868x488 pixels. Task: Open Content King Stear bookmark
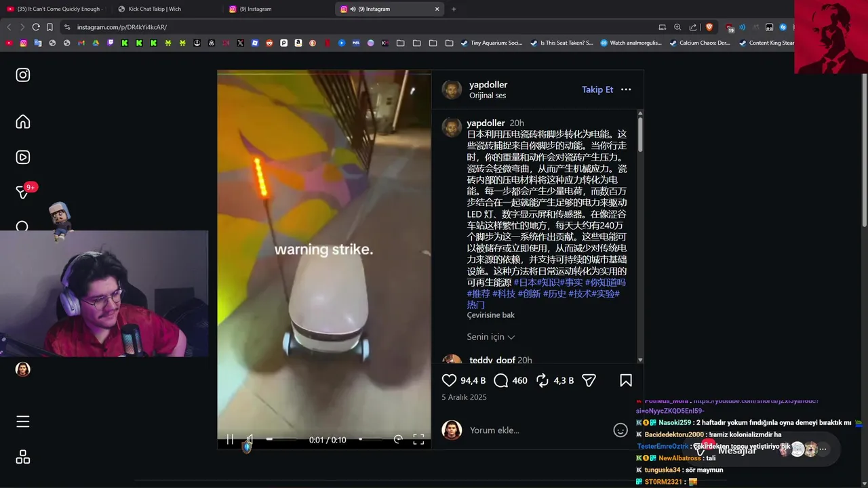tap(767, 43)
